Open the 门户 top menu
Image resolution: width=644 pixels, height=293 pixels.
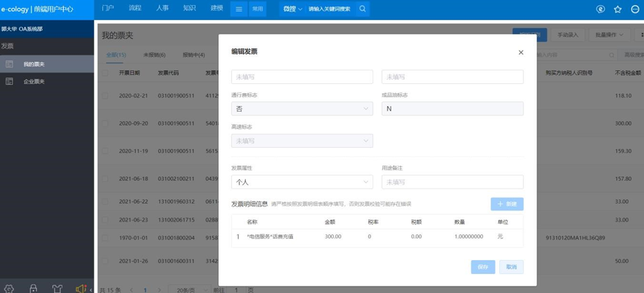point(108,8)
